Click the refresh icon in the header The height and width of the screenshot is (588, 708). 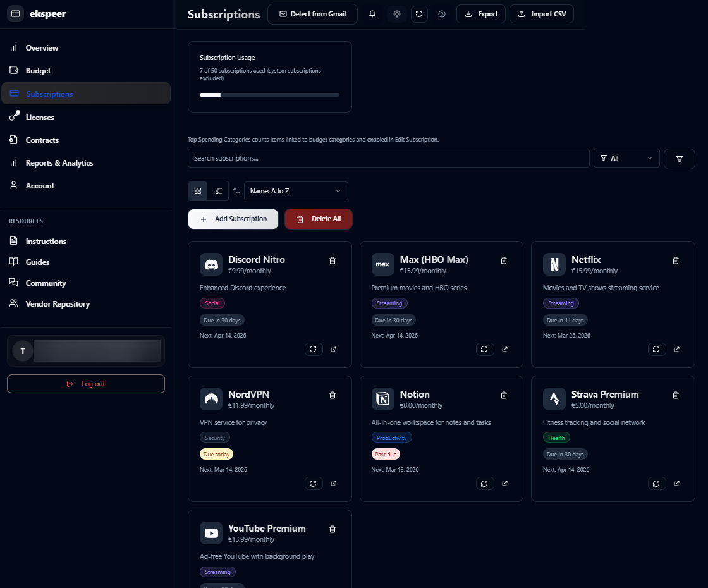click(x=419, y=14)
